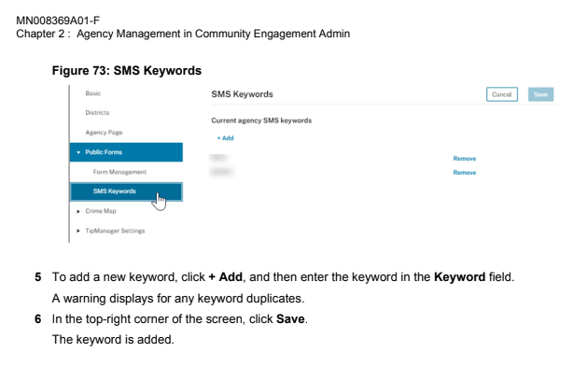
Task: Expand the Crime Map arrow
Action: (x=78, y=212)
